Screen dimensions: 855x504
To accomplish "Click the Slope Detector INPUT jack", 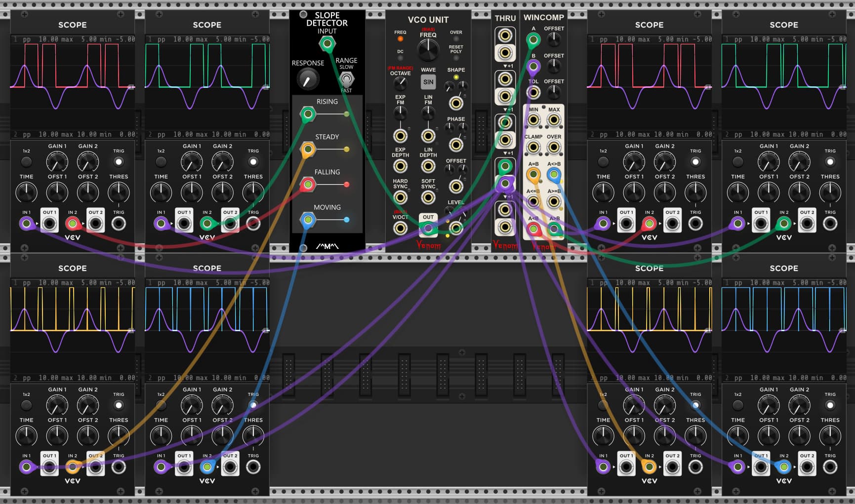I will [326, 44].
